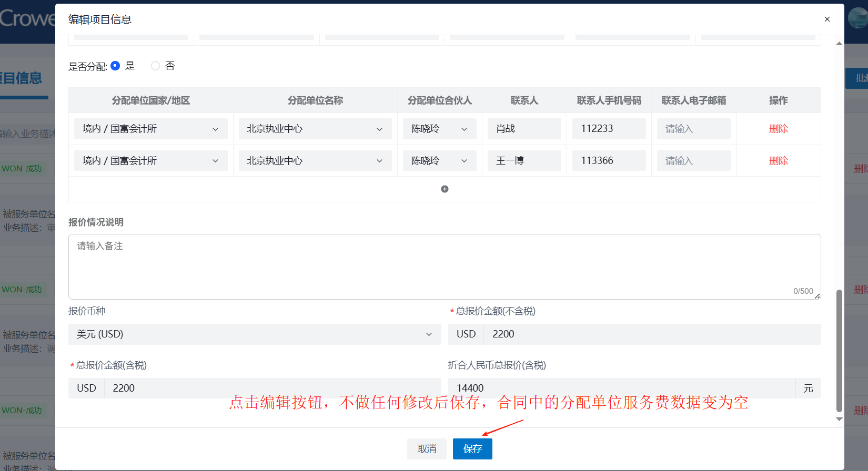Select 是 for 是否分配

(x=115, y=66)
